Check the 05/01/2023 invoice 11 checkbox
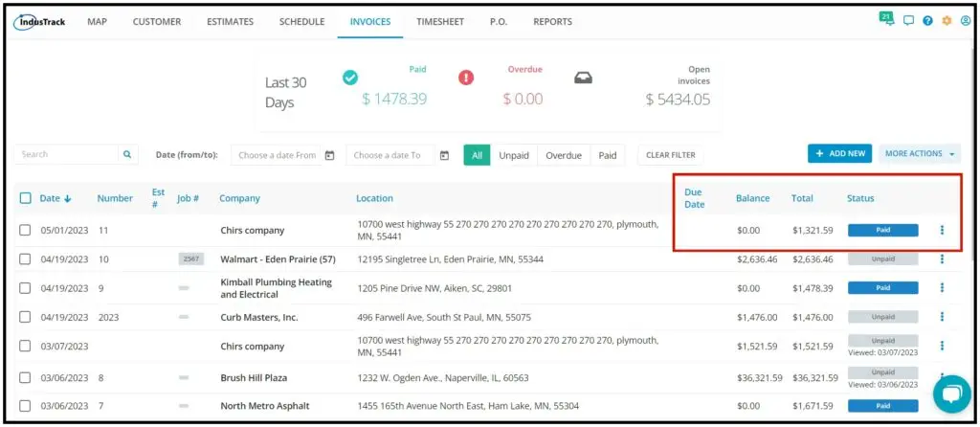Screen dimensions: 980x427 (x=25, y=230)
